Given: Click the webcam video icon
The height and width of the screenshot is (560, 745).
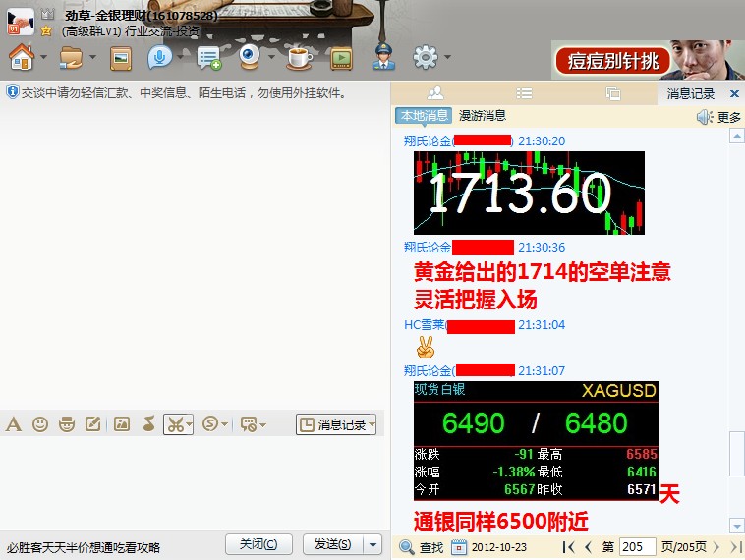Looking at the screenshot, I should [x=250, y=58].
